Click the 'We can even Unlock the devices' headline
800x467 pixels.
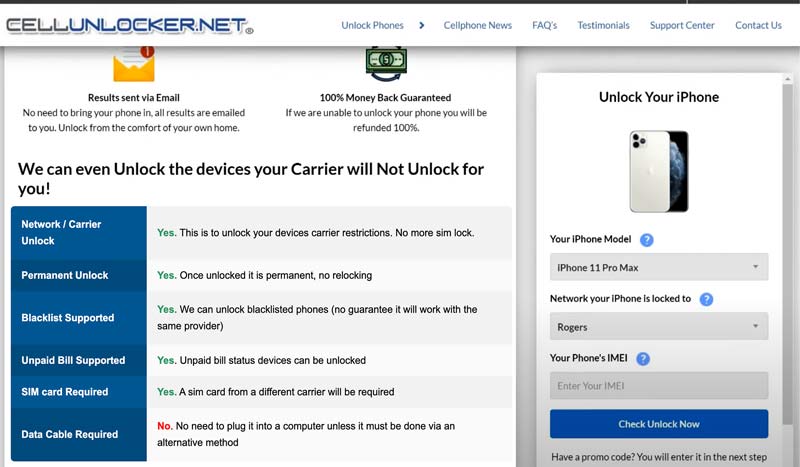(251, 179)
